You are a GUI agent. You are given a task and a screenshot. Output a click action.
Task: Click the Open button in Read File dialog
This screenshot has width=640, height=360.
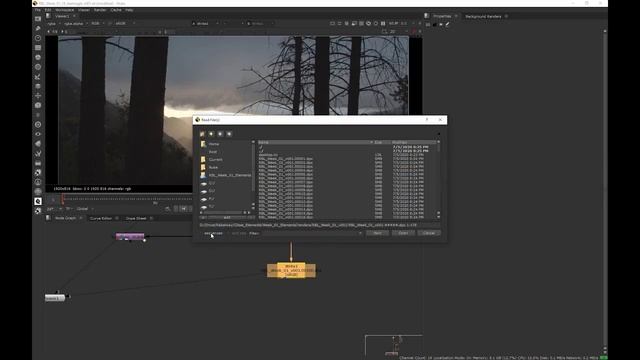[403, 233]
